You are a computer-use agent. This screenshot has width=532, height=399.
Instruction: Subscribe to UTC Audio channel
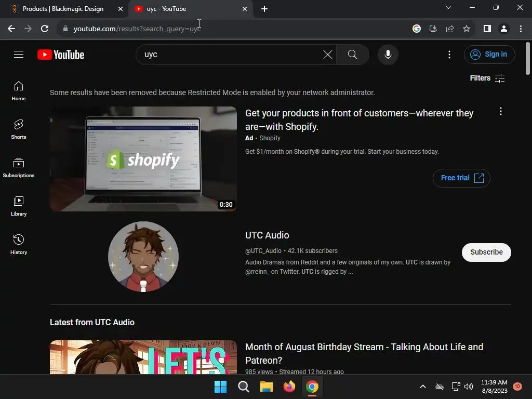pos(486,252)
